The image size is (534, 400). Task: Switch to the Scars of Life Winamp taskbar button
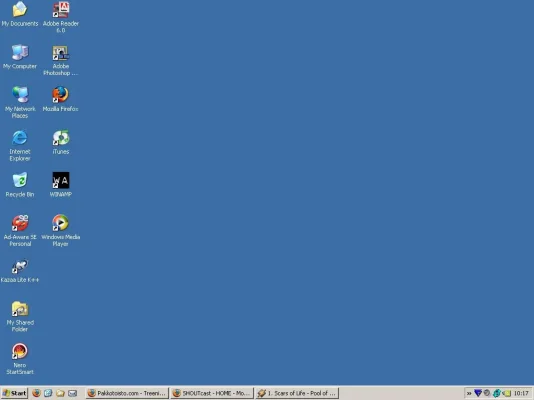coord(297,393)
